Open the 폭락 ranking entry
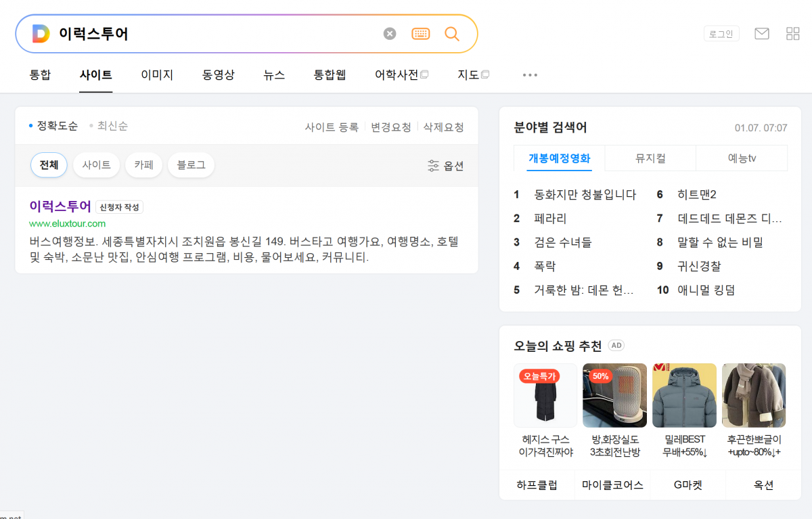Screen dimensions: 812x519 tap(545, 266)
